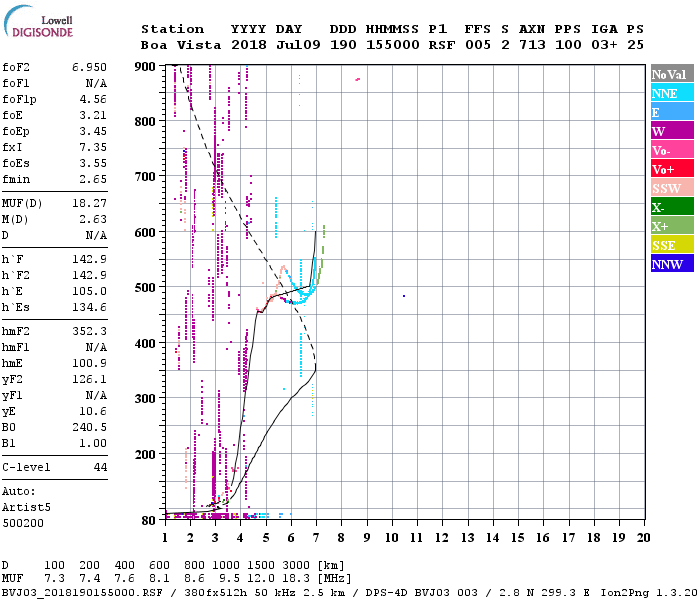
Task: Click the 7 MHz frequency axis label
Action: (316, 538)
